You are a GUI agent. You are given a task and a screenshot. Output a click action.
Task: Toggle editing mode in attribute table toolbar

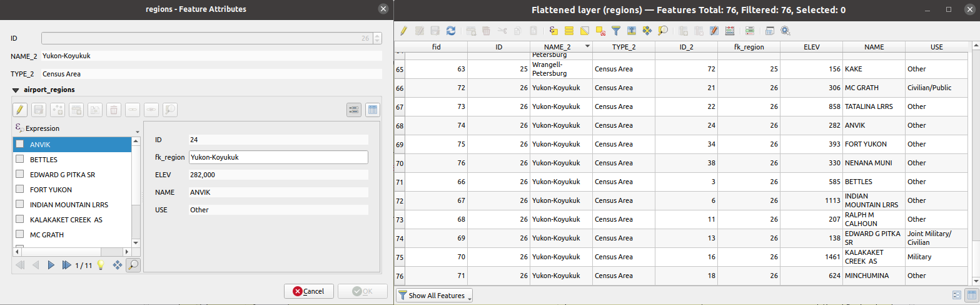(x=404, y=30)
